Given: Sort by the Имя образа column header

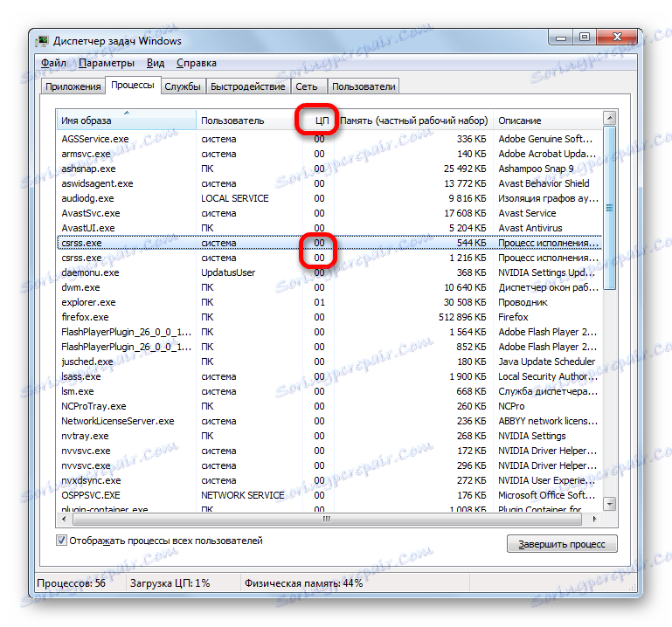Looking at the screenshot, I should [x=126, y=121].
